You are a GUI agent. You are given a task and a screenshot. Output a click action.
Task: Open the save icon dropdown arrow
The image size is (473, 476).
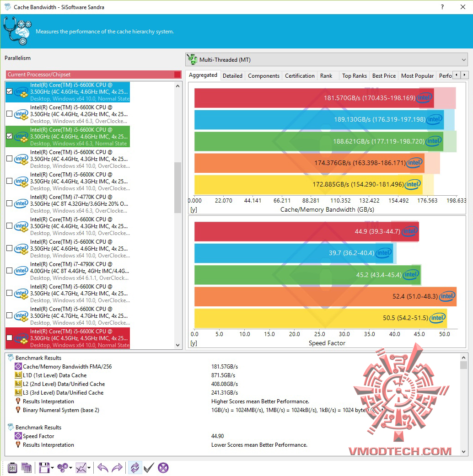click(x=52, y=468)
